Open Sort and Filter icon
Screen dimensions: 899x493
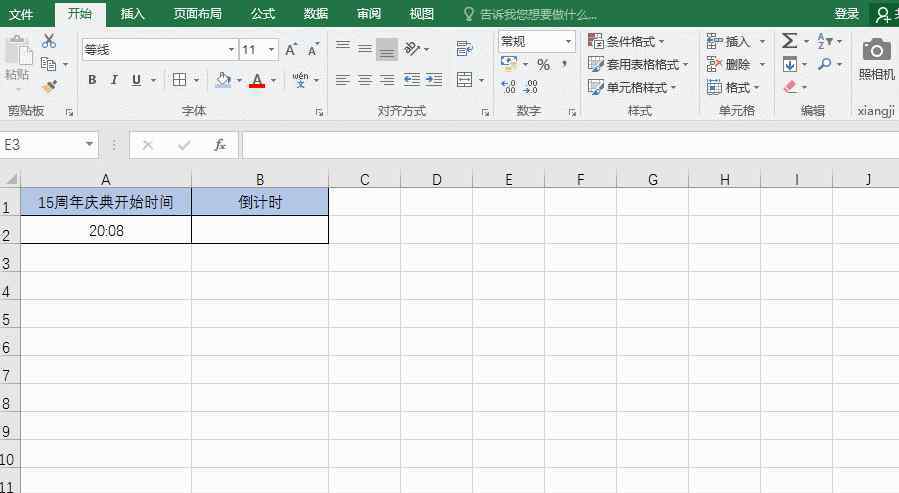click(824, 41)
